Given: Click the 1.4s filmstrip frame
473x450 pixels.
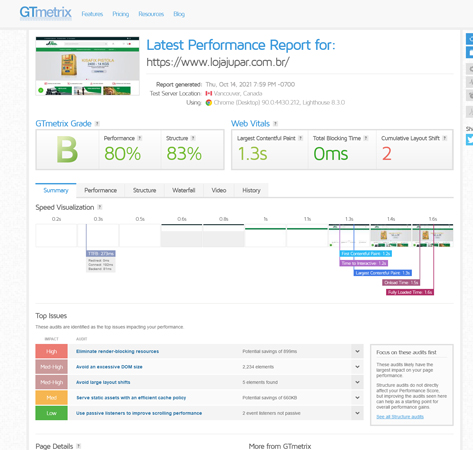Looking at the screenshot, I should point(391,236).
